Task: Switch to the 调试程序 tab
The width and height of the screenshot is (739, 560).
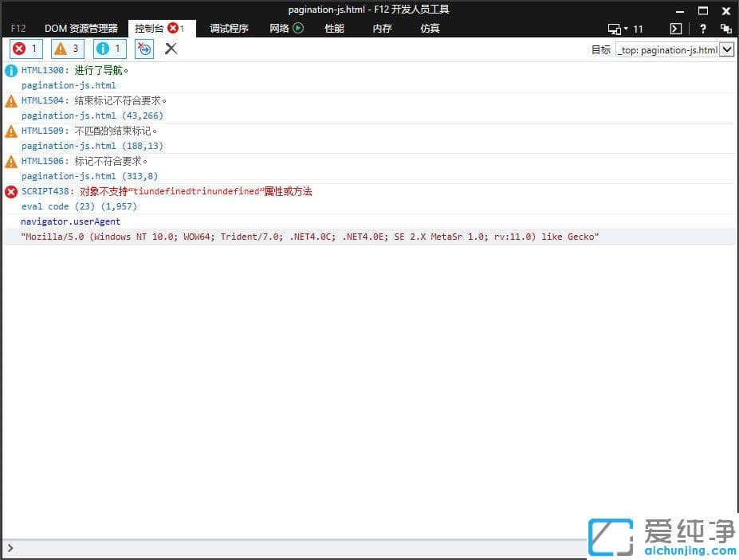Action: [229, 28]
